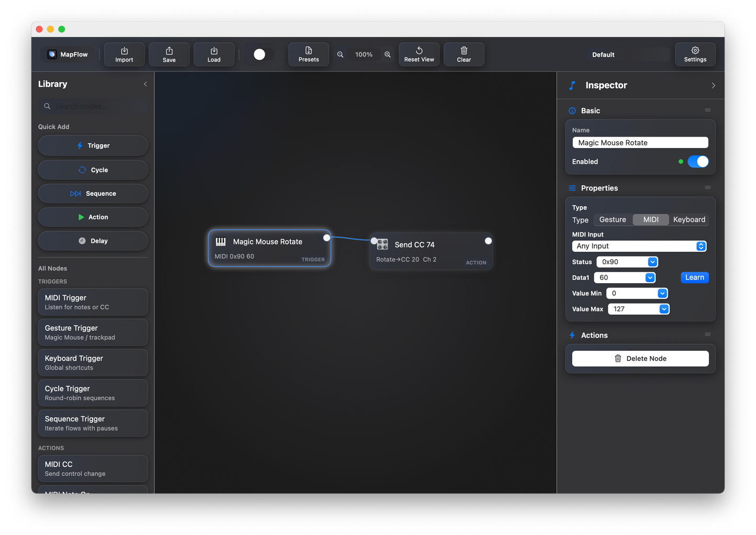Switch node type to Gesture
Image resolution: width=756 pixels, height=535 pixels.
[612, 219]
